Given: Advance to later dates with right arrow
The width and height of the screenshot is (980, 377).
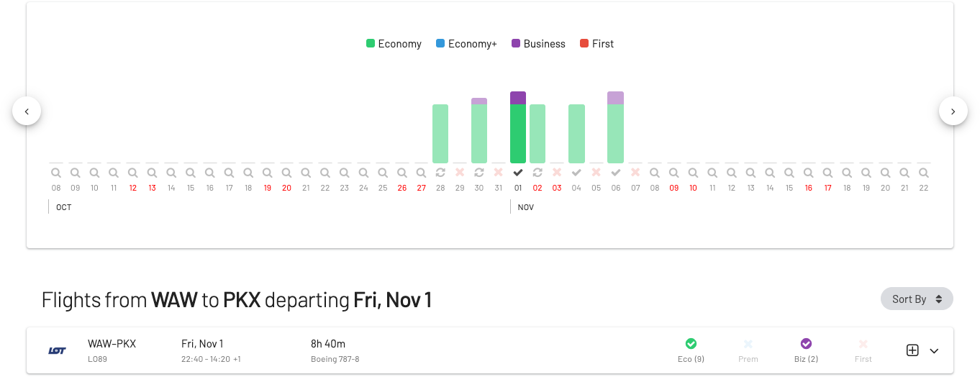Looking at the screenshot, I should (953, 111).
